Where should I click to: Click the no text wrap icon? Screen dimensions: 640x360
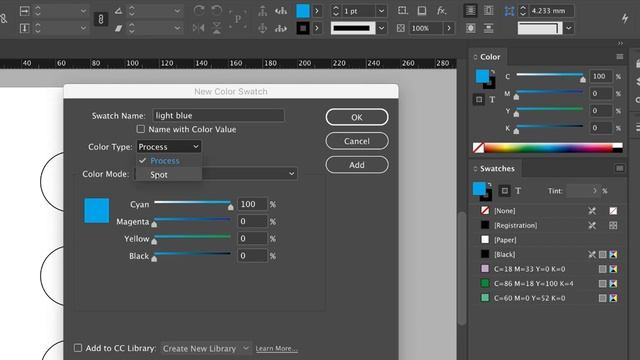click(471, 11)
